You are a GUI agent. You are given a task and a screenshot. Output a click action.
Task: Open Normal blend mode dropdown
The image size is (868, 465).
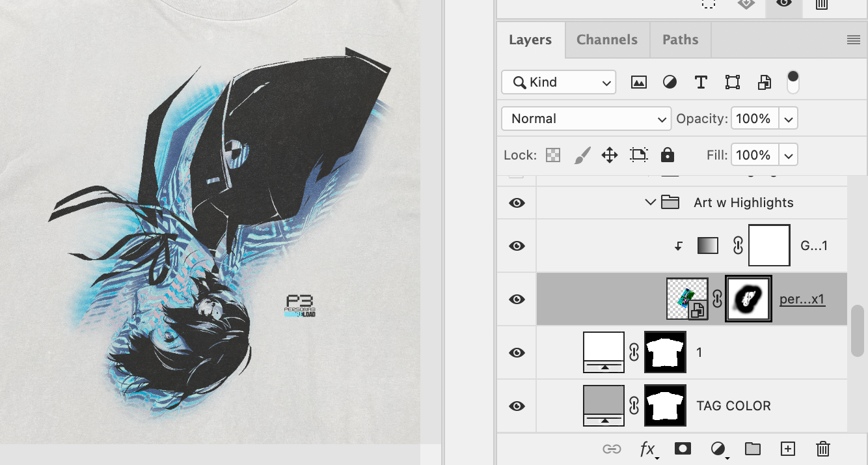586,119
